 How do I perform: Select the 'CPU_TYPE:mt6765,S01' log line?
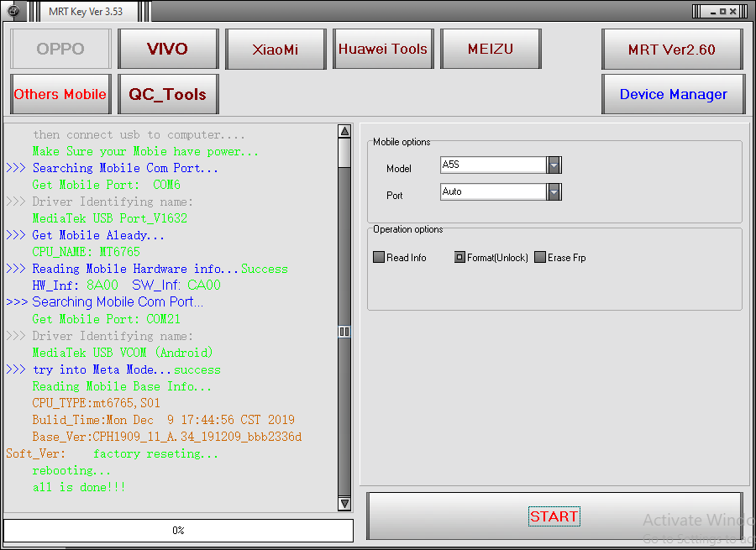pos(97,403)
